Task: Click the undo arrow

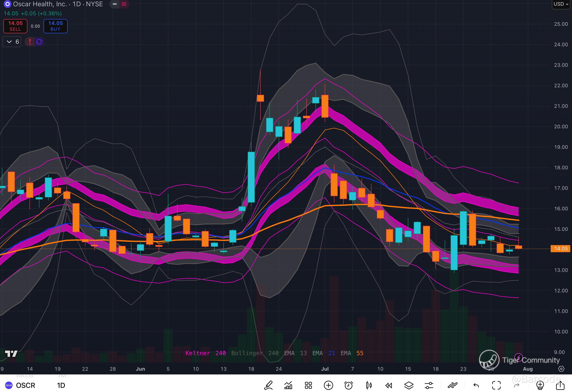Action: [476, 385]
